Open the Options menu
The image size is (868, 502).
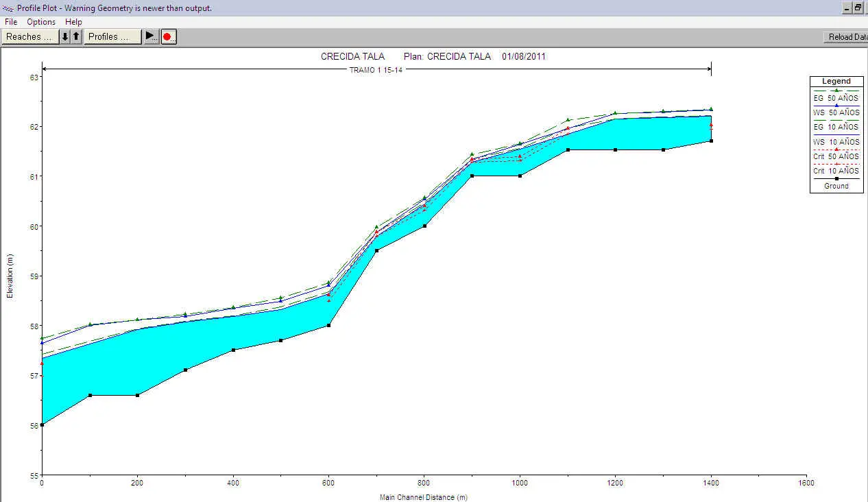coord(41,22)
